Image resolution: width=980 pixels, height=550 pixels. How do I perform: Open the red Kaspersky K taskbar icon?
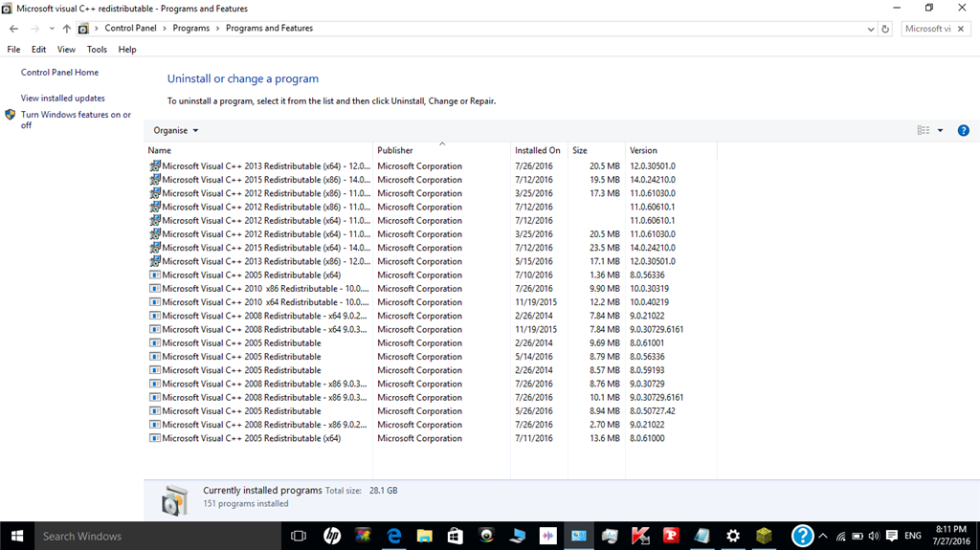640,536
